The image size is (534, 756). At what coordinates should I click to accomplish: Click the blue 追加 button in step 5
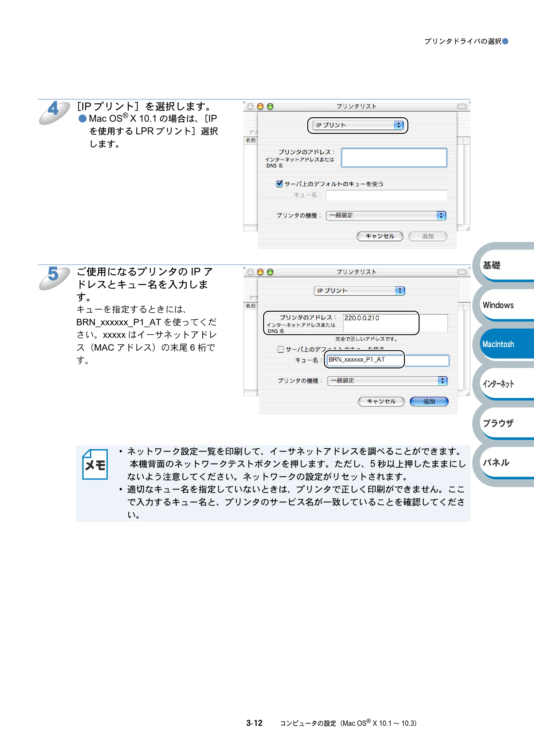(429, 401)
